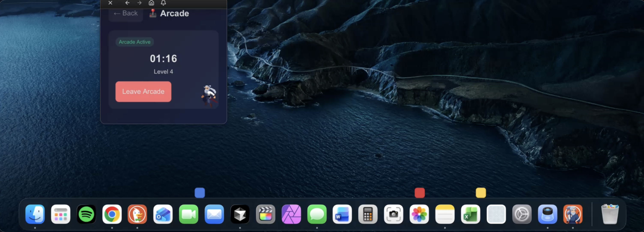
Task: Click the pixel samurai character sprite
Action: (x=209, y=95)
